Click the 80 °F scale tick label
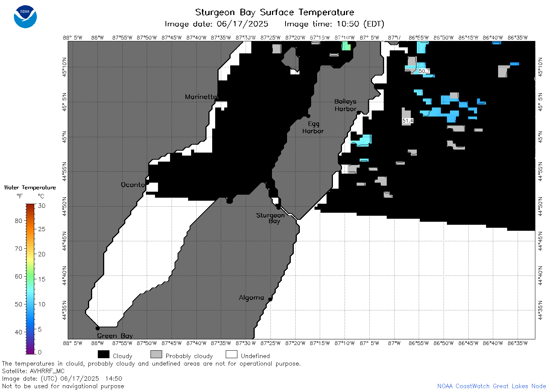The height and width of the screenshot is (392, 550). click(x=18, y=221)
